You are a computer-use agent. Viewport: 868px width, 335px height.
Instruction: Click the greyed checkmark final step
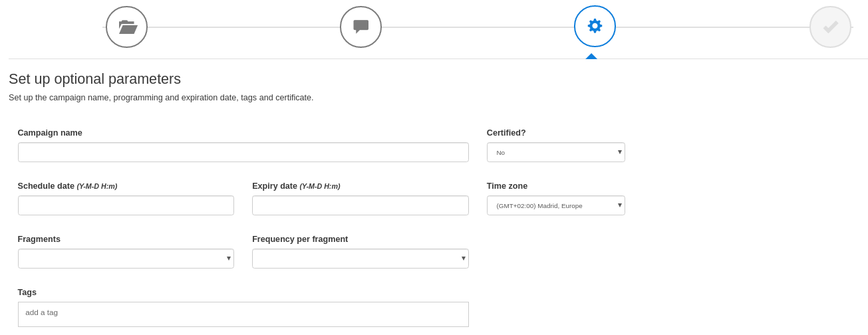pos(830,27)
